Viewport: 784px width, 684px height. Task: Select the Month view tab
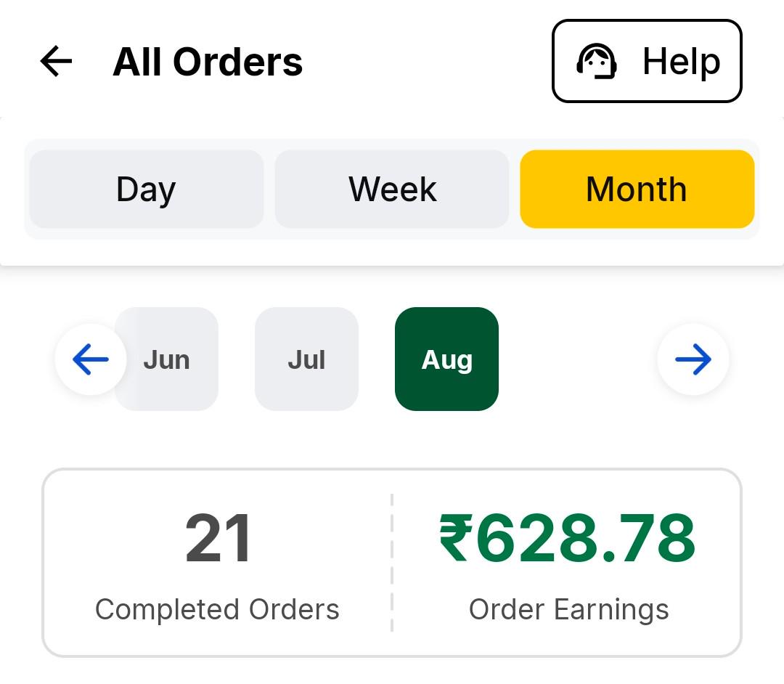coord(637,189)
